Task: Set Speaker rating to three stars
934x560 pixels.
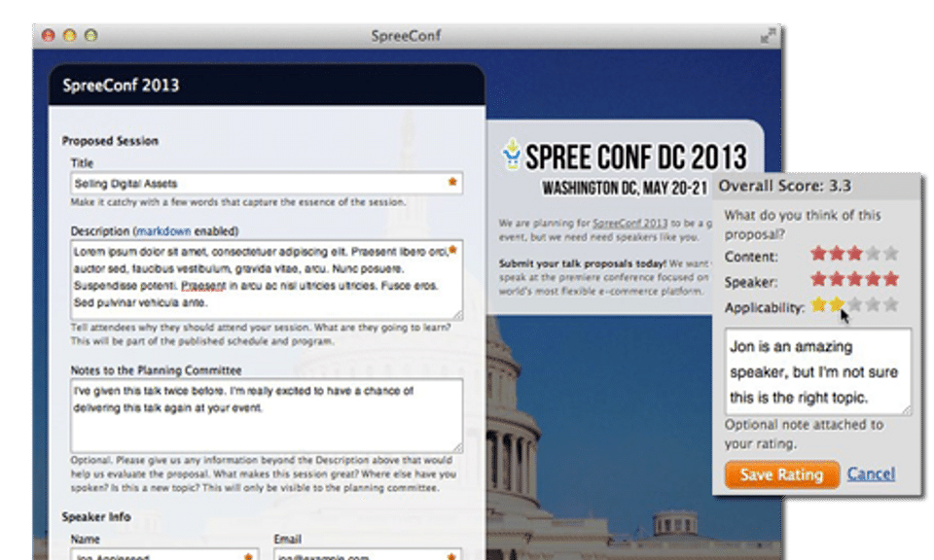Action: coord(855,279)
